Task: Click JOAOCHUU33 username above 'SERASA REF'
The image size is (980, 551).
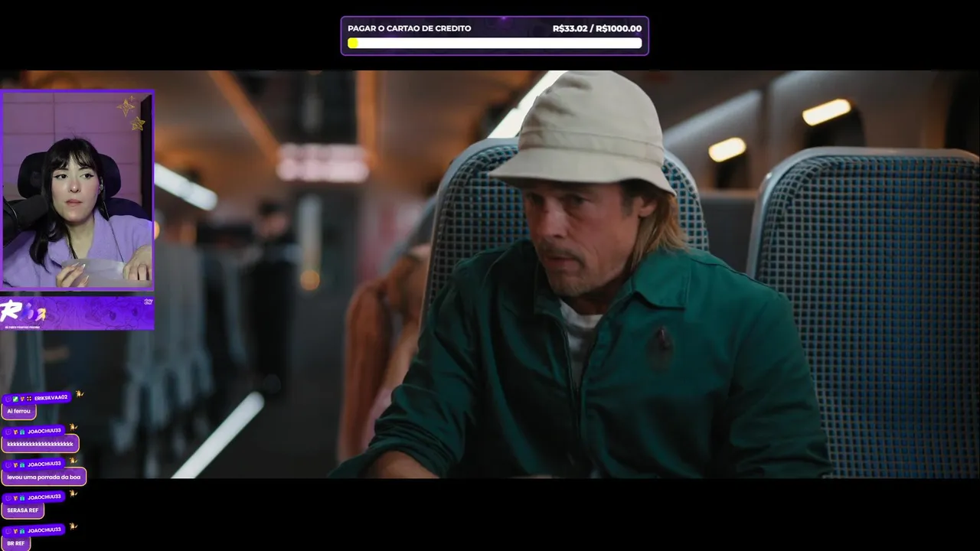Action: (x=44, y=497)
